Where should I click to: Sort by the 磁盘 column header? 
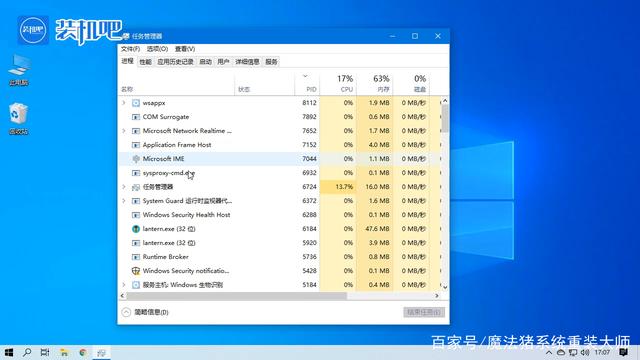coord(411,83)
